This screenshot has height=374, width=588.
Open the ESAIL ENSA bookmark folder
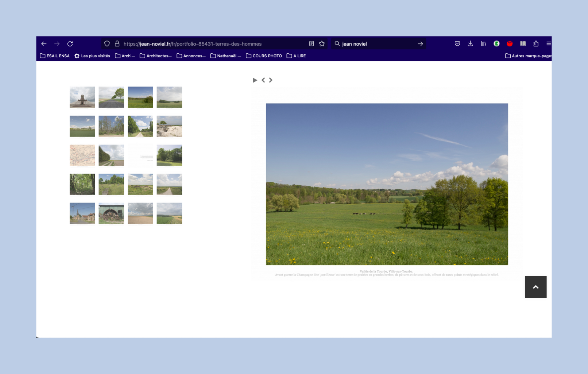(55, 56)
